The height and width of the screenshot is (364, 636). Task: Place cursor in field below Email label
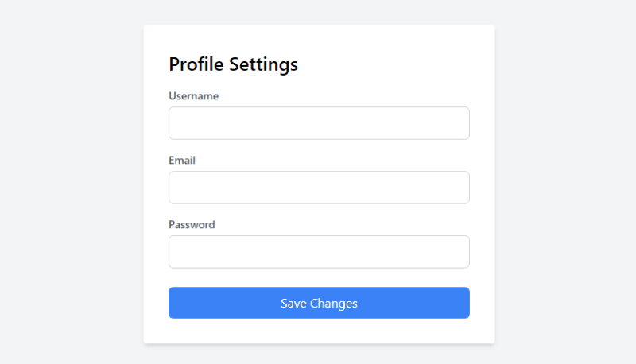319,188
